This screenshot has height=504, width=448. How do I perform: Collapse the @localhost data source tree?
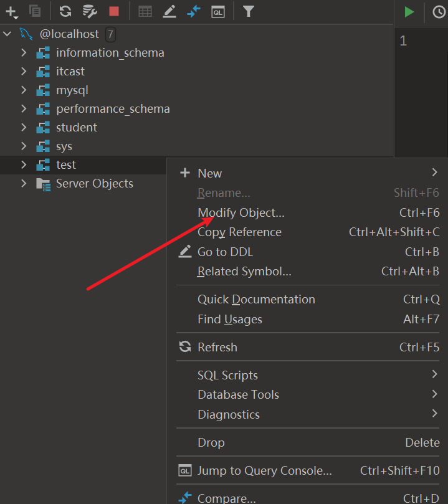pos(7,34)
